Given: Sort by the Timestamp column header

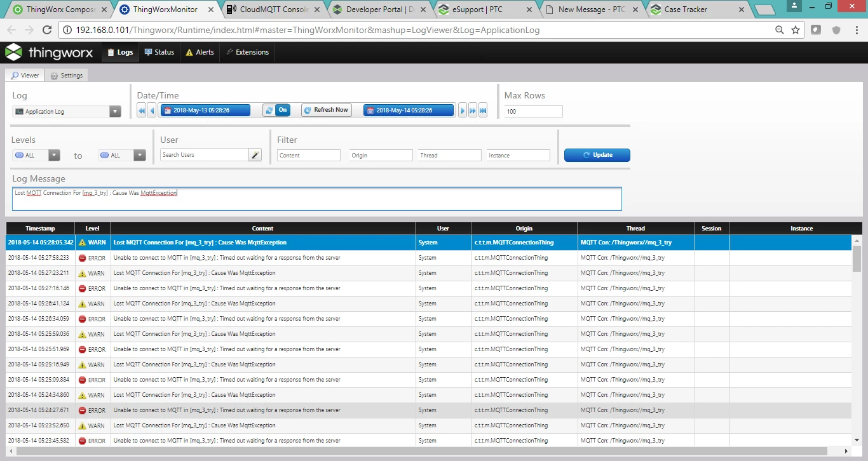Looking at the screenshot, I should pyautogui.click(x=40, y=229).
